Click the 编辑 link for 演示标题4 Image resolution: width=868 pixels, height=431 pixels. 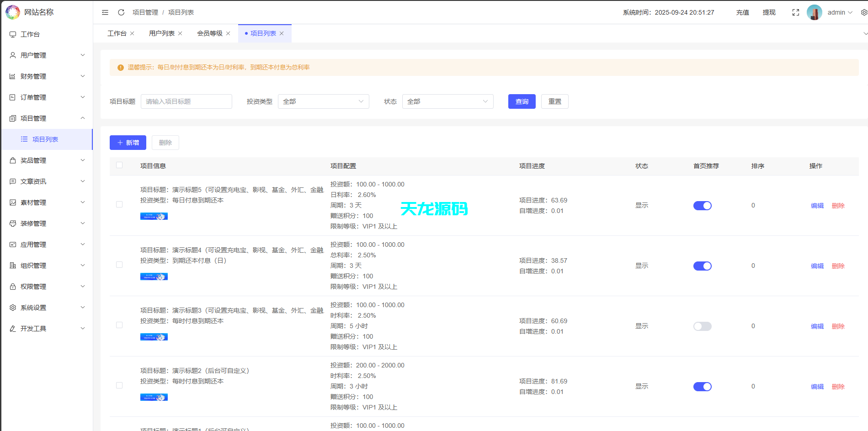(817, 266)
